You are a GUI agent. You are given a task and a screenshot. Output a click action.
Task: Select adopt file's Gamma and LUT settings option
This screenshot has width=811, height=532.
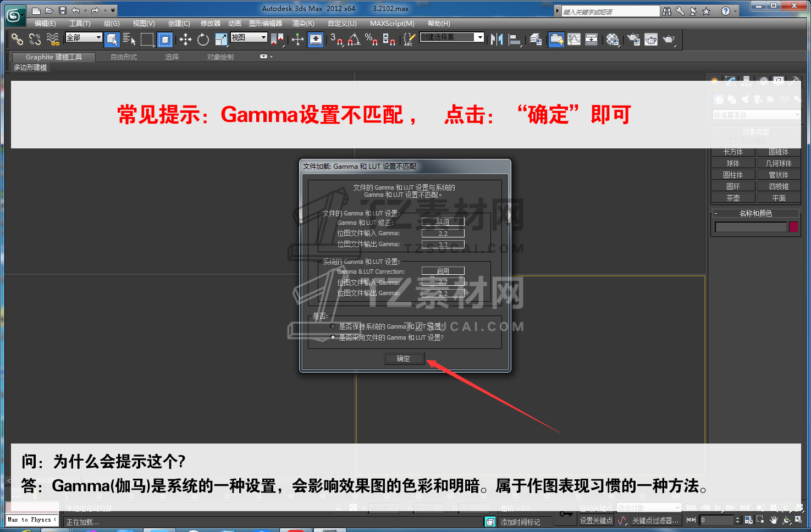point(333,337)
